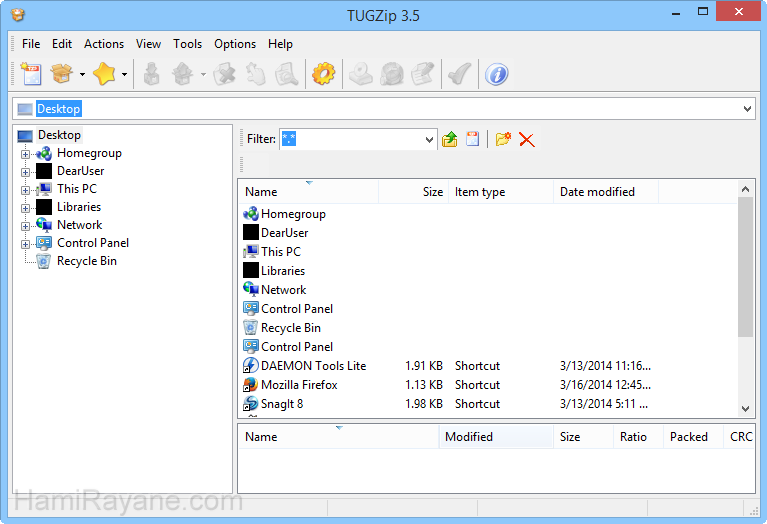
Task: Click the Filter text input field
Action: tap(352, 139)
